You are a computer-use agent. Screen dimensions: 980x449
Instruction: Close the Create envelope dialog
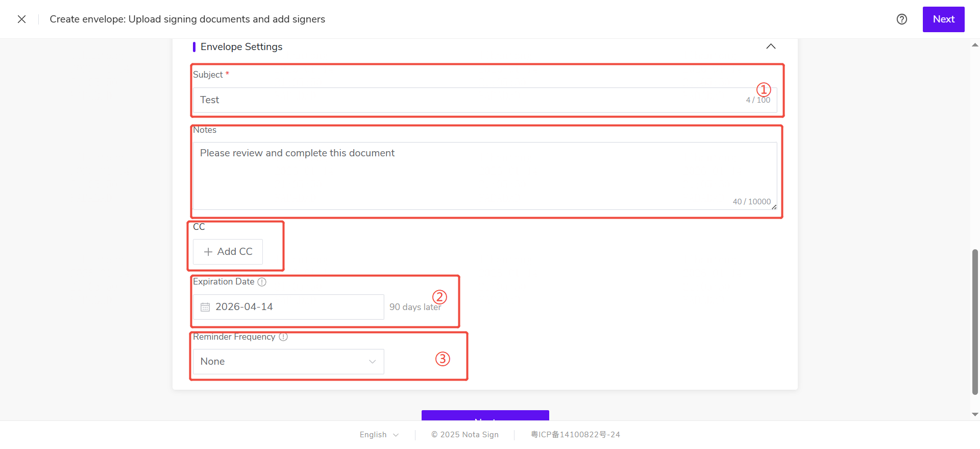(x=21, y=19)
